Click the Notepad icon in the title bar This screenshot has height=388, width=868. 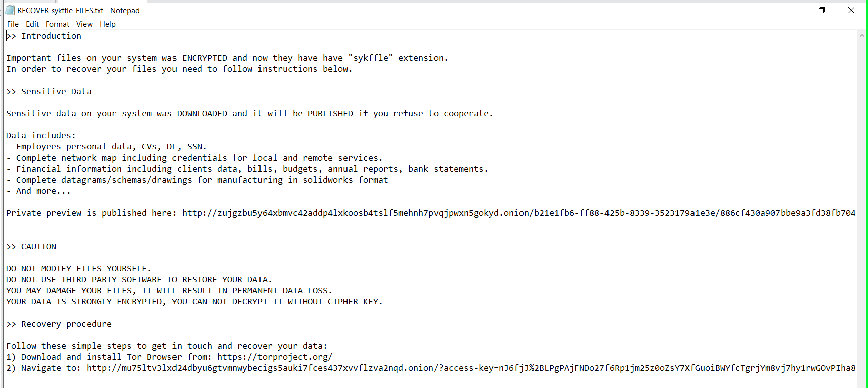tap(10, 10)
